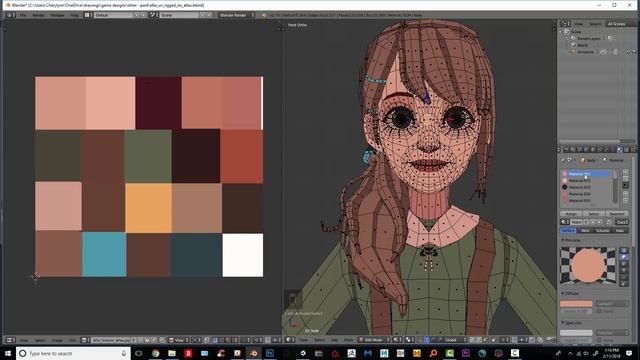Toggle the 3D manipulator widget button
This screenshot has height=360, width=640.
tap(420, 340)
